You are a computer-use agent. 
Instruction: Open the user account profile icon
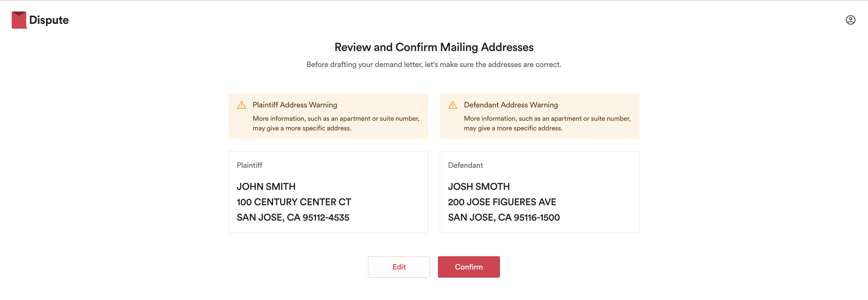click(x=850, y=20)
